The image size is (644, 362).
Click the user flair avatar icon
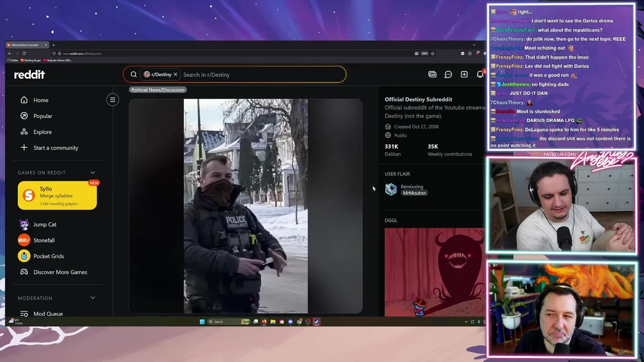coord(391,189)
